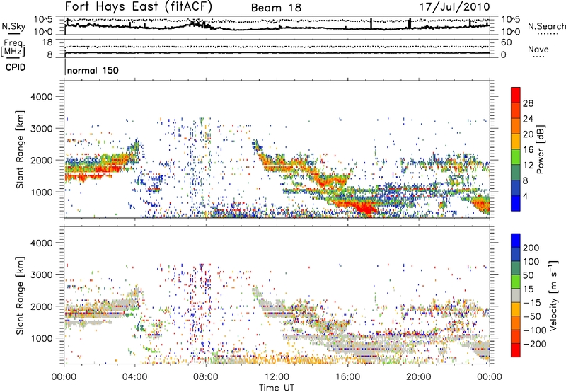566x392 pixels.
Task: Click the 'Power [dB]' colorbar label
Action: tap(541, 149)
